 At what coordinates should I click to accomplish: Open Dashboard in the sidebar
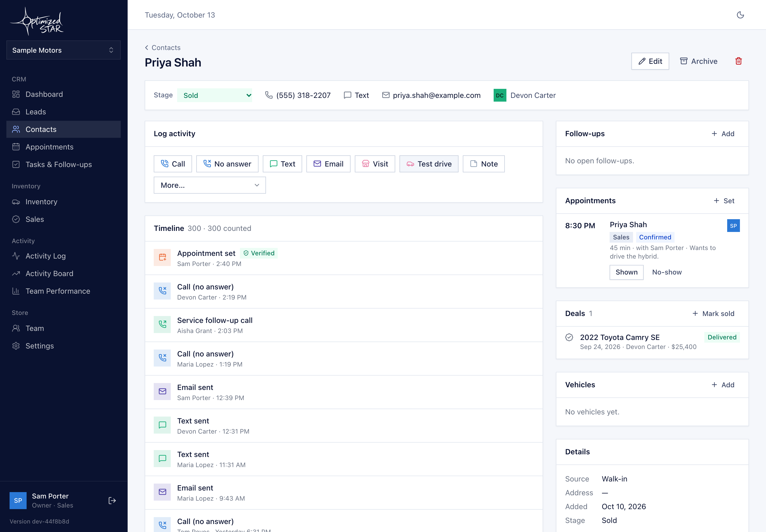(63, 94)
